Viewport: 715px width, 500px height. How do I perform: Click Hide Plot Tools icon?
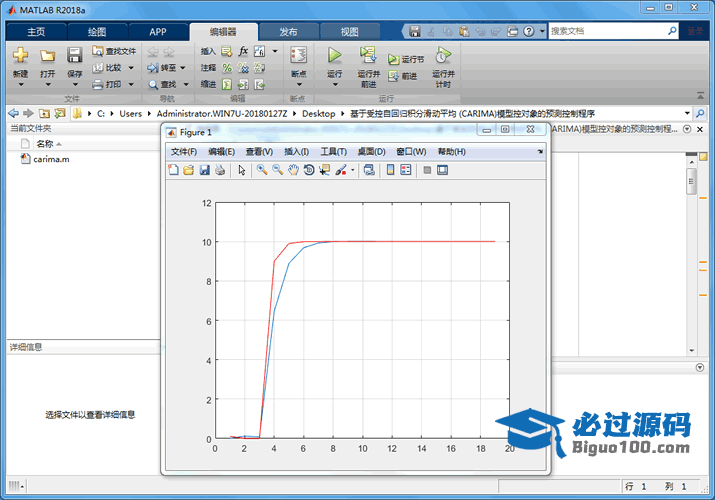427,170
